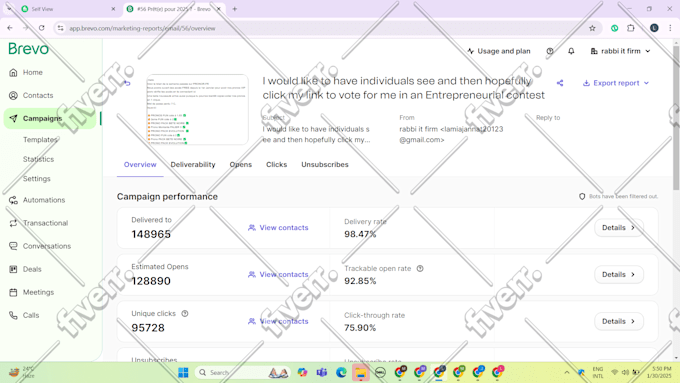Viewport: 680px width, 383px height.
Task: Open a new browser tab
Action: pyautogui.click(x=235, y=9)
